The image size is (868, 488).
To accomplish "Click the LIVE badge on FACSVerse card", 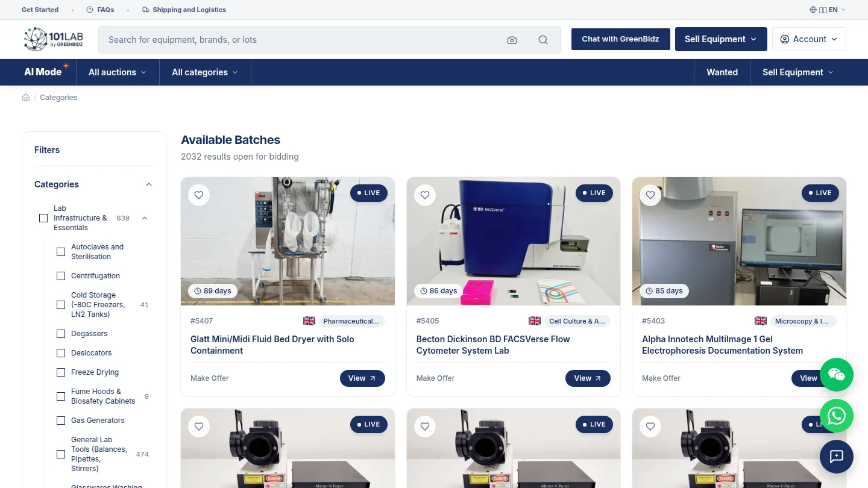I will coord(593,193).
